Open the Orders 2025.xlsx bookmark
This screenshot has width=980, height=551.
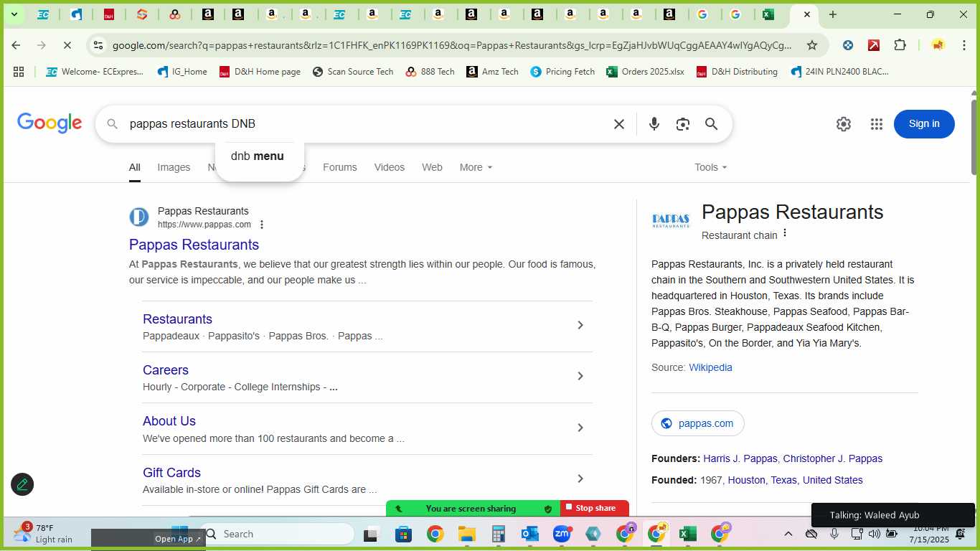point(645,72)
